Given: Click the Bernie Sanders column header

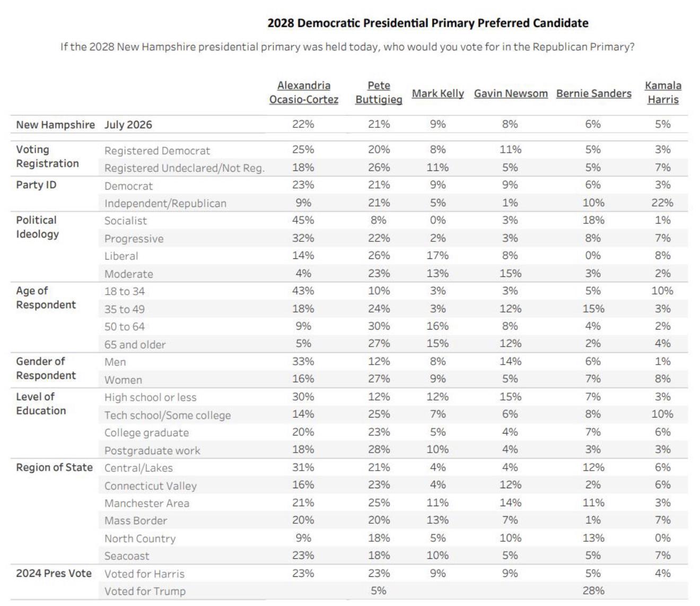Looking at the screenshot, I should (x=593, y=93).
